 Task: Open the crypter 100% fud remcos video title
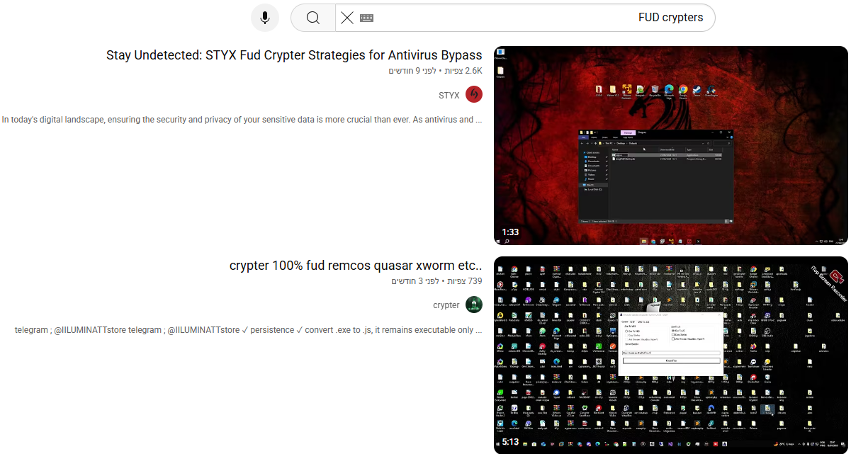(x=356, y=266)
